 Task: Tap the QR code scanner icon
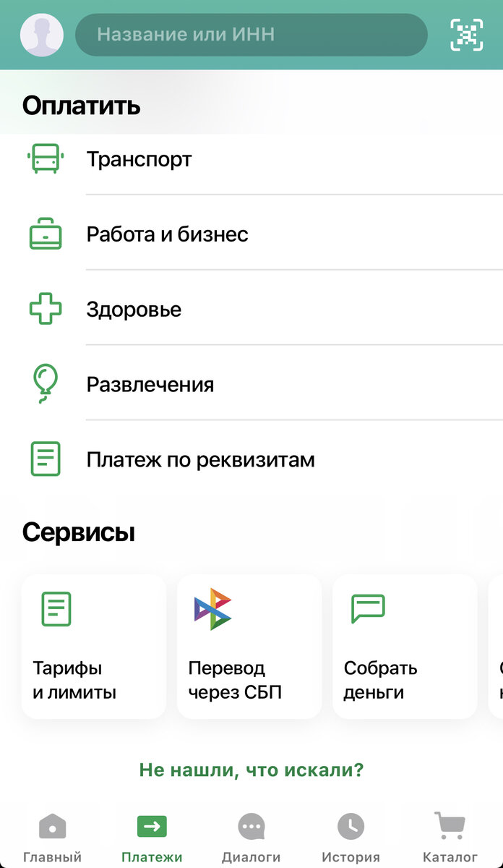pyautogui.click(x=467, y=34)
